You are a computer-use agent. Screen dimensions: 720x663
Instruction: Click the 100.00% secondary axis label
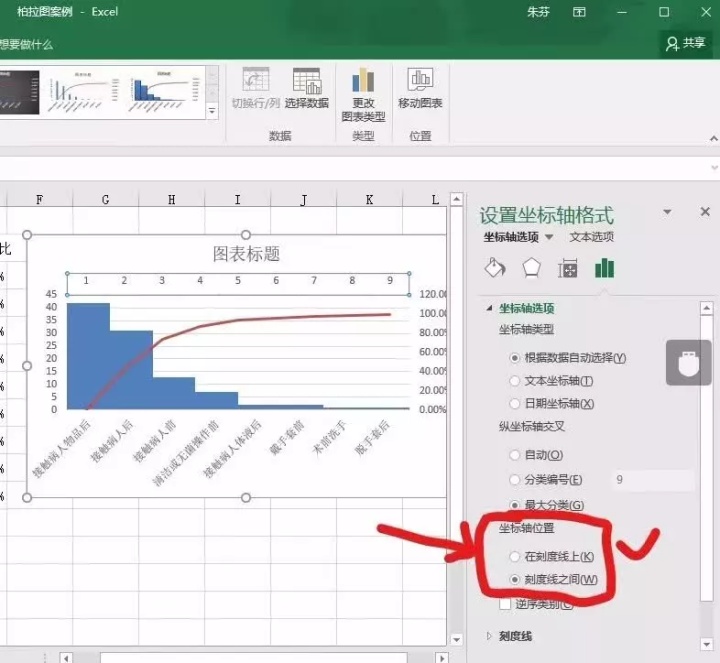click(433, 313)
